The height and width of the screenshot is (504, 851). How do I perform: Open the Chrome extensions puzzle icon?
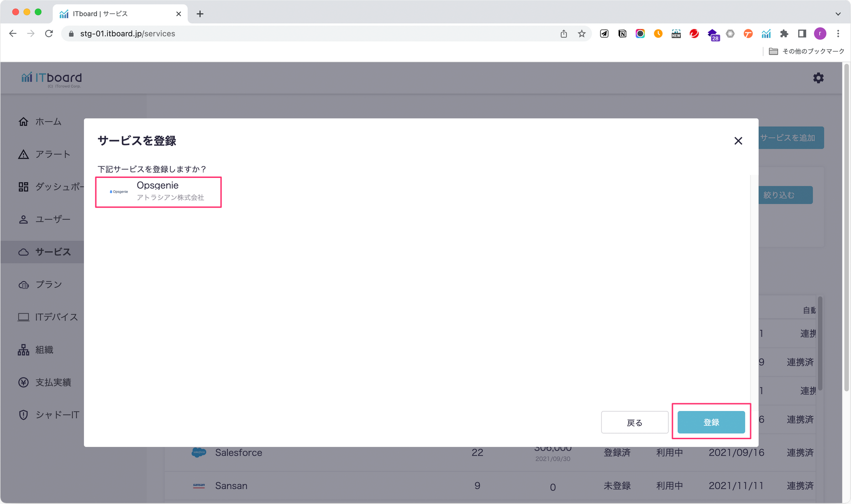784,34
